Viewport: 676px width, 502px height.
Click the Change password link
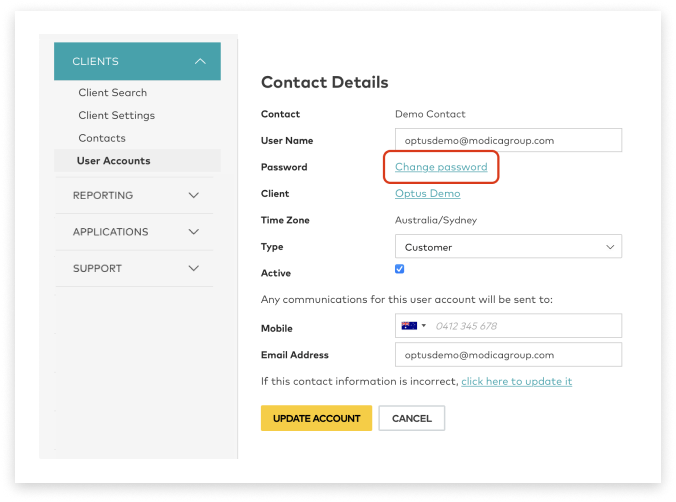point(441,167)
